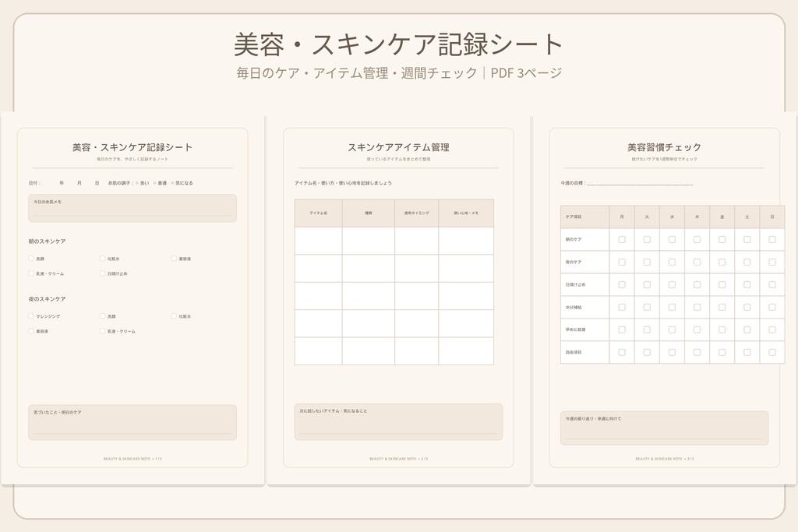The width and height of the screenshot is (798, 532).
Task: Click the 朝のスキンケア section heading
Action: click(x=47, y=241)
